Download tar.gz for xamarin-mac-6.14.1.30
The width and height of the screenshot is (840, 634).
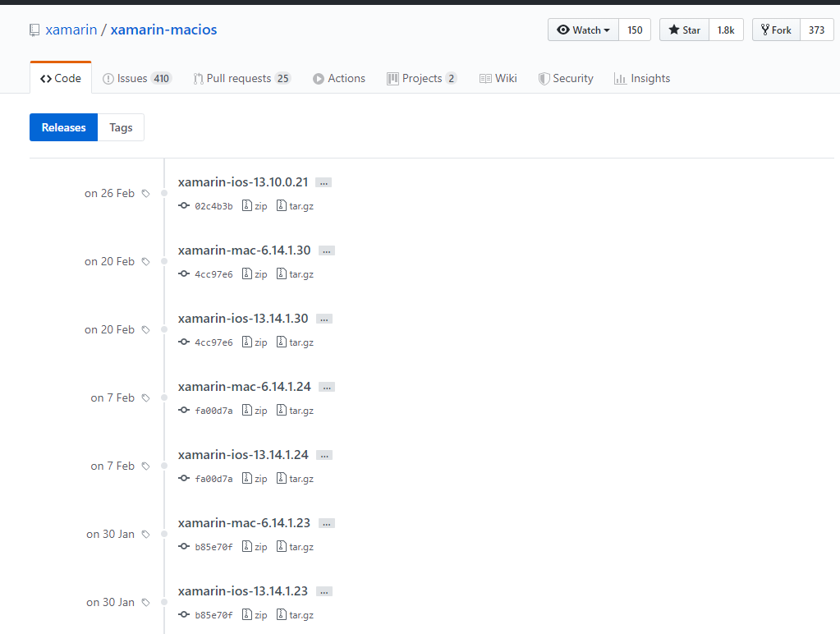click(x=295, y=273)
